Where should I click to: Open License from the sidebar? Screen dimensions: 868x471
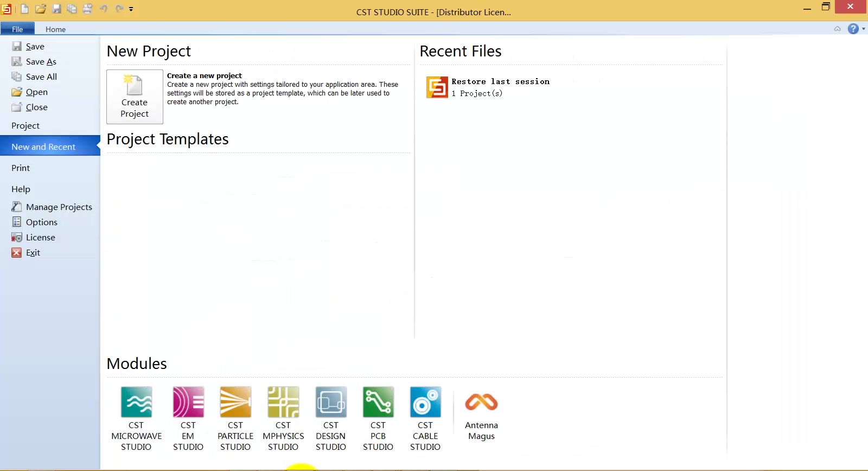tap(41, 238)
